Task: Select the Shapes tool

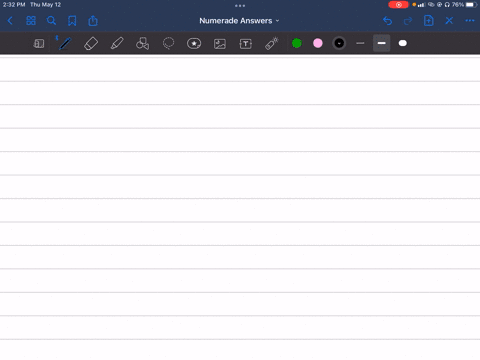Action: tap(142, 43)
